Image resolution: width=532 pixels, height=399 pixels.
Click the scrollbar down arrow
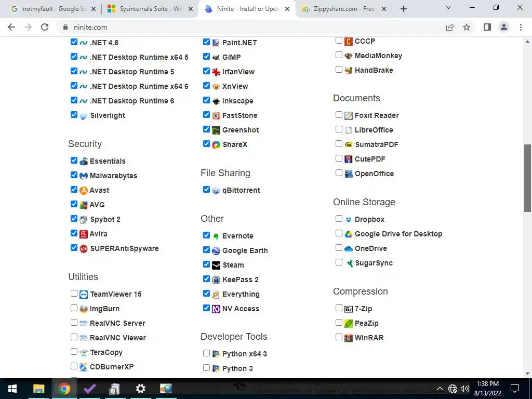click(527, 374)
